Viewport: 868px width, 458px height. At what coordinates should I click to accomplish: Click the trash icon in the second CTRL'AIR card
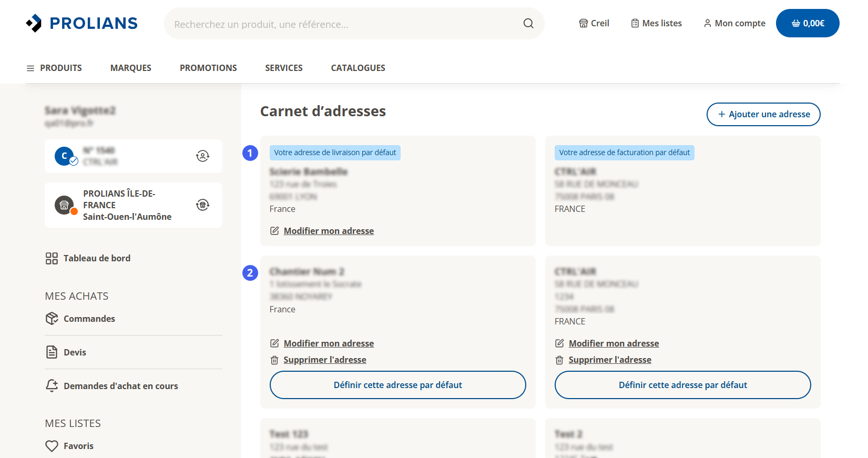559,360
